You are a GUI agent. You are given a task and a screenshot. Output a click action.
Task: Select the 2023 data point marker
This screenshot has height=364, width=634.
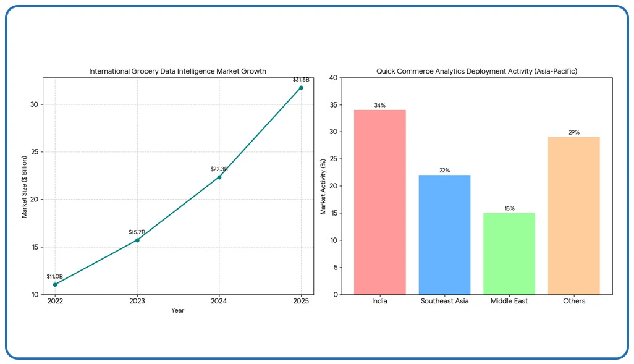point(137,240)
